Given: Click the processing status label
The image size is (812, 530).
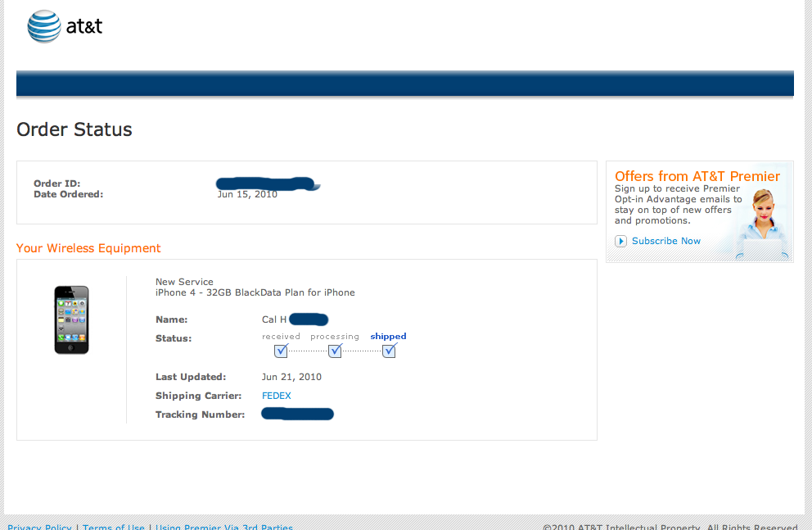Looking at the screenshot, I should [x=335, y=336].
